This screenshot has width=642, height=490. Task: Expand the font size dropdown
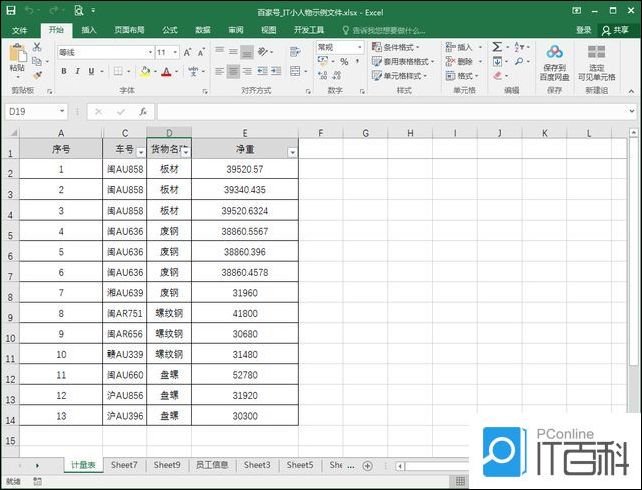coord(177,52)
